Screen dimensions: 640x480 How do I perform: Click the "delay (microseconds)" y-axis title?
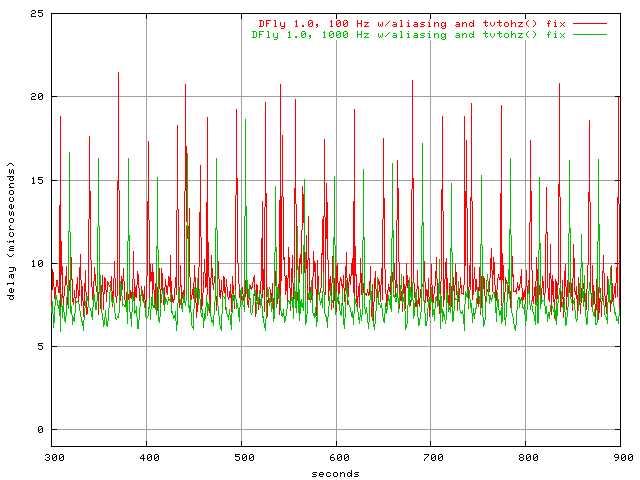(x=11, y=230)
